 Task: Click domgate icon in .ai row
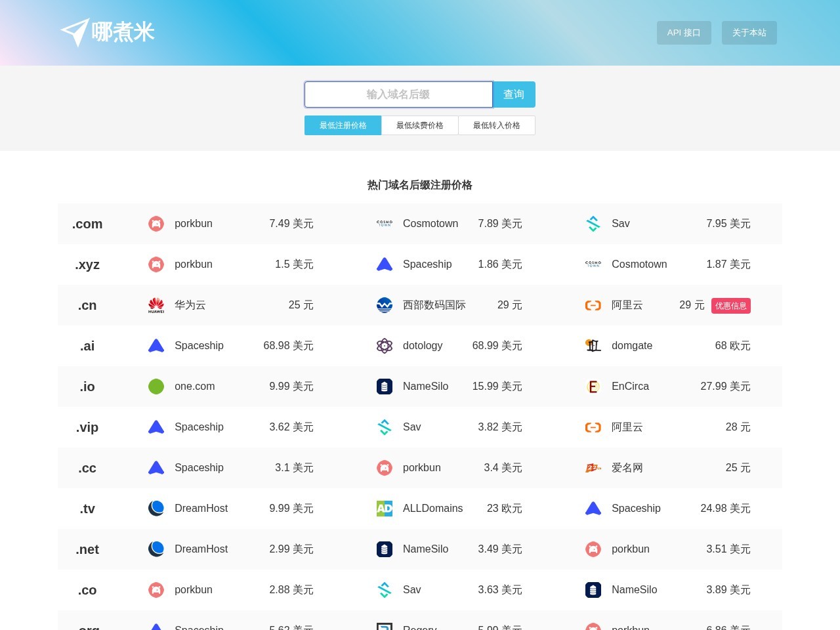point(593,346)
